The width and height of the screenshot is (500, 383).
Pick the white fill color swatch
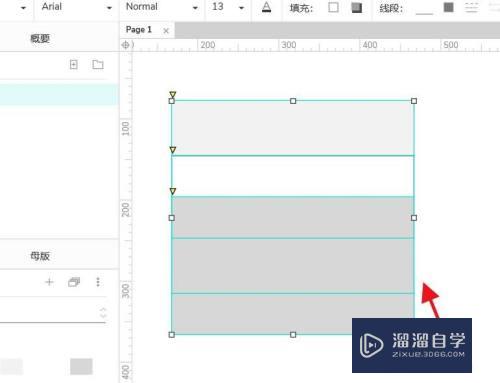click(x=333, y=7)
